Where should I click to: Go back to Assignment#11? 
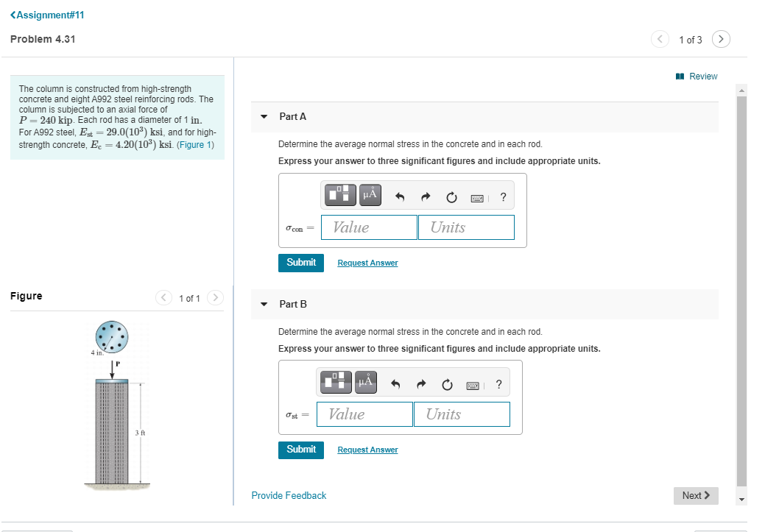pyautogui.click(x=47, y=15)
